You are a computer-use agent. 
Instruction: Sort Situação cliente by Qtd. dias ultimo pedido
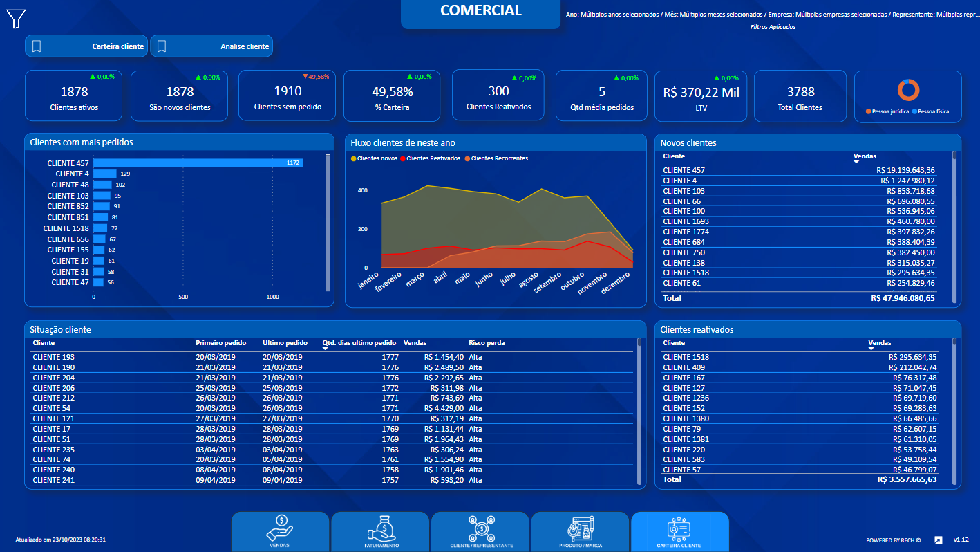click(359, 343)
